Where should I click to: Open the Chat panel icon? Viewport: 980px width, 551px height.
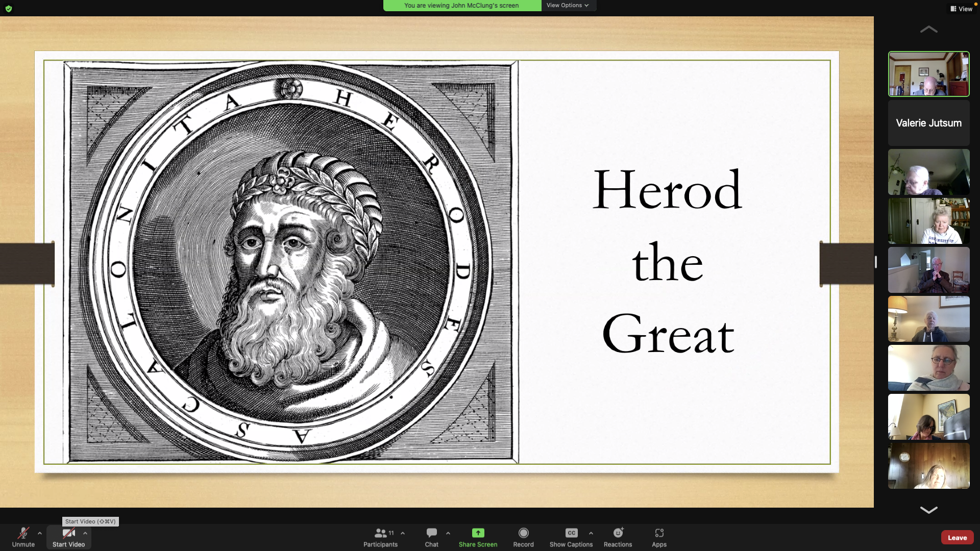431,533
